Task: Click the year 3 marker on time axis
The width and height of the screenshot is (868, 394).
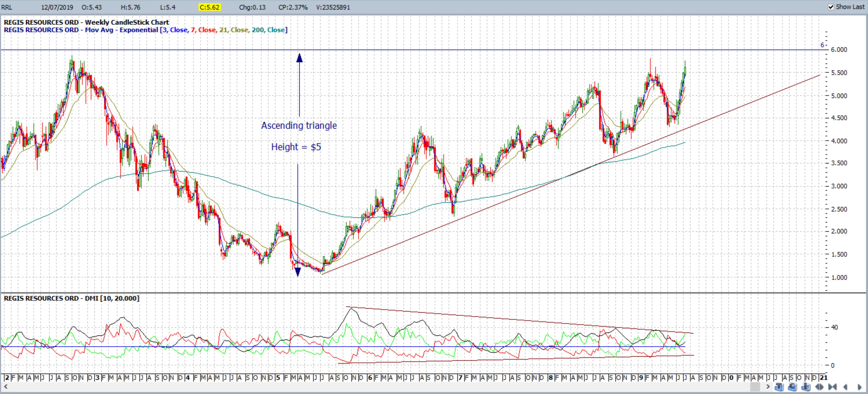Action: click(97, 378)
